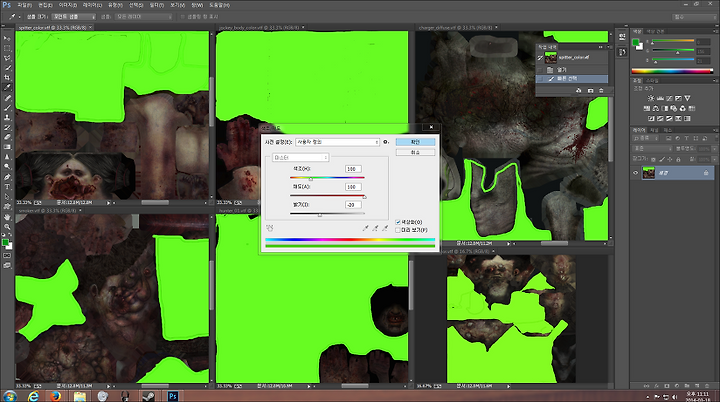Viewport: 720px width, 402px height.
Task: Click the Photo Filter adjustment icon
Action: tap(673, 108)
